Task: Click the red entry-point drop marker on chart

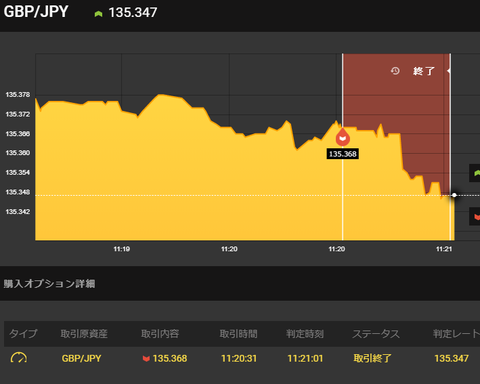Action: [342, 137]
